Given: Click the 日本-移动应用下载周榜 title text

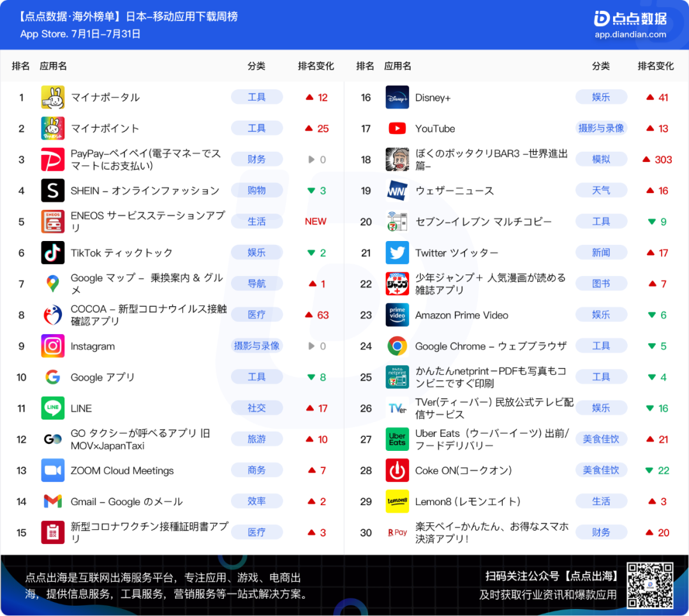Looking at the screenshot, I should point(182,17).
